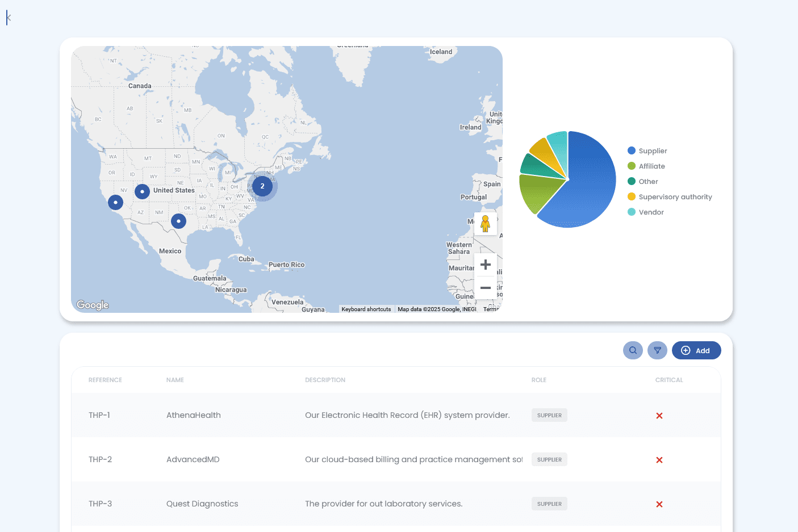Sort table by Reference column header
The image size is (798, 532).
click(105, 380)
